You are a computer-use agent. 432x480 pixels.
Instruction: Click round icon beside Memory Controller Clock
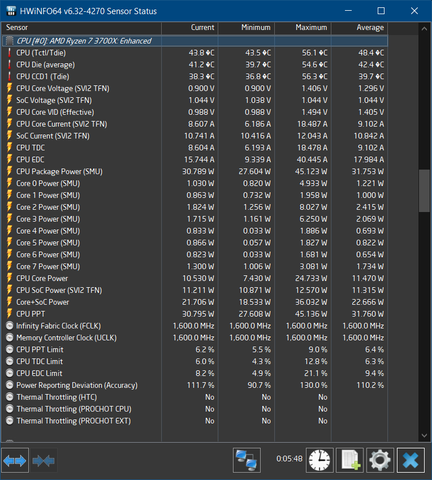tap(10, 338)
